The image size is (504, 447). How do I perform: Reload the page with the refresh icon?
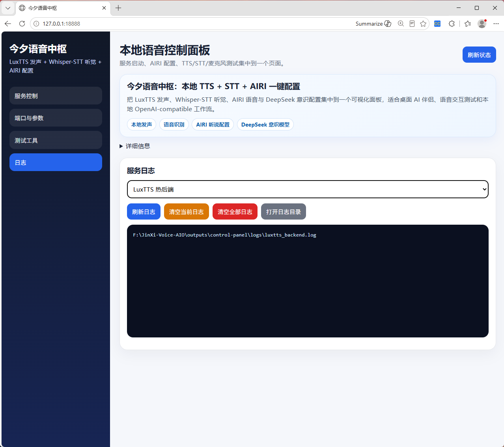pyautogui.click(x=22, y=24)
